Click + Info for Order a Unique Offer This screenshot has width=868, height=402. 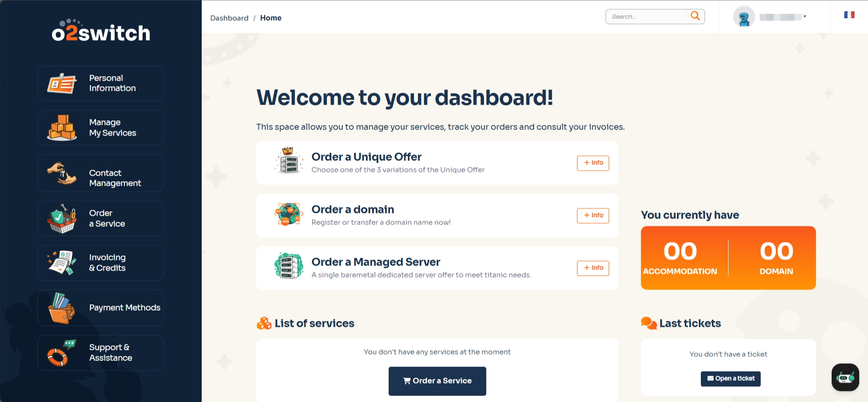(593, 163)
